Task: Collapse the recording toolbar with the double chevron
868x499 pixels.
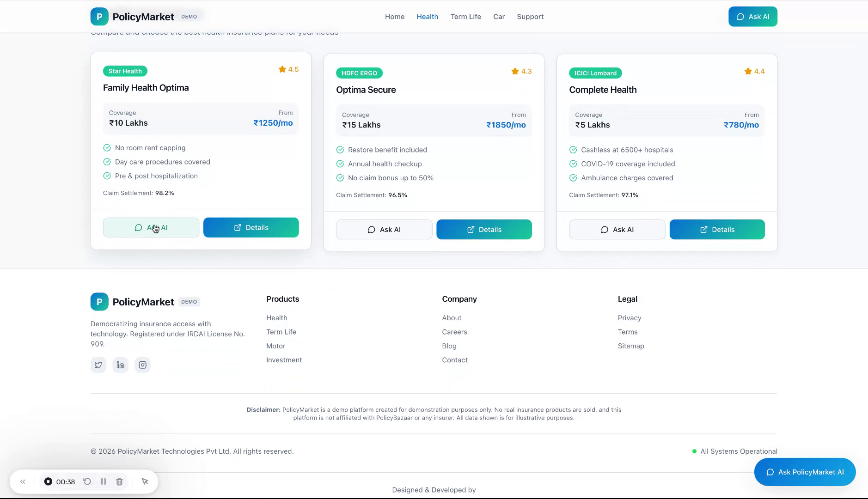Action: (x=23, y=481)
